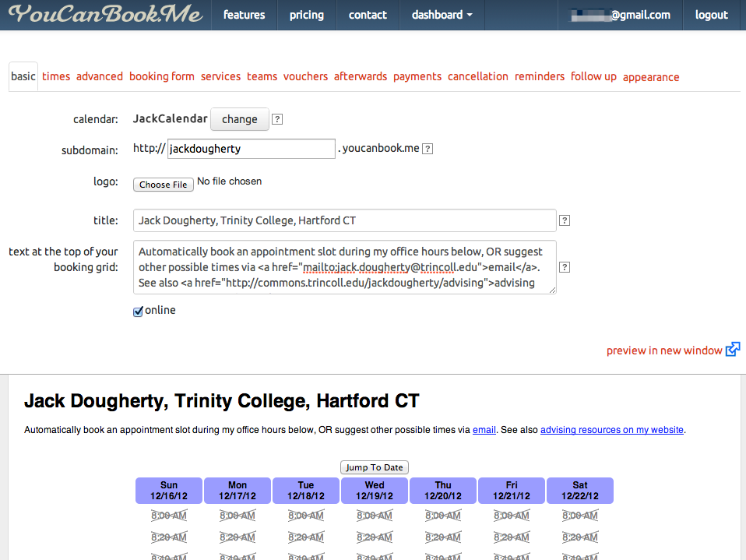Open the services tab
This screenshot has width=746, height=560.
[x=220, y=76]
